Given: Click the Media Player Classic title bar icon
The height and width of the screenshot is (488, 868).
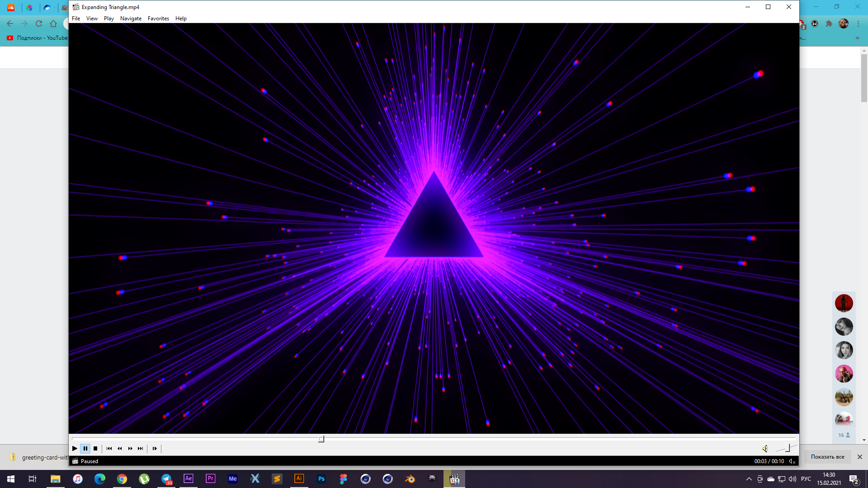Looking at the screenshot, I should (76, 7).
